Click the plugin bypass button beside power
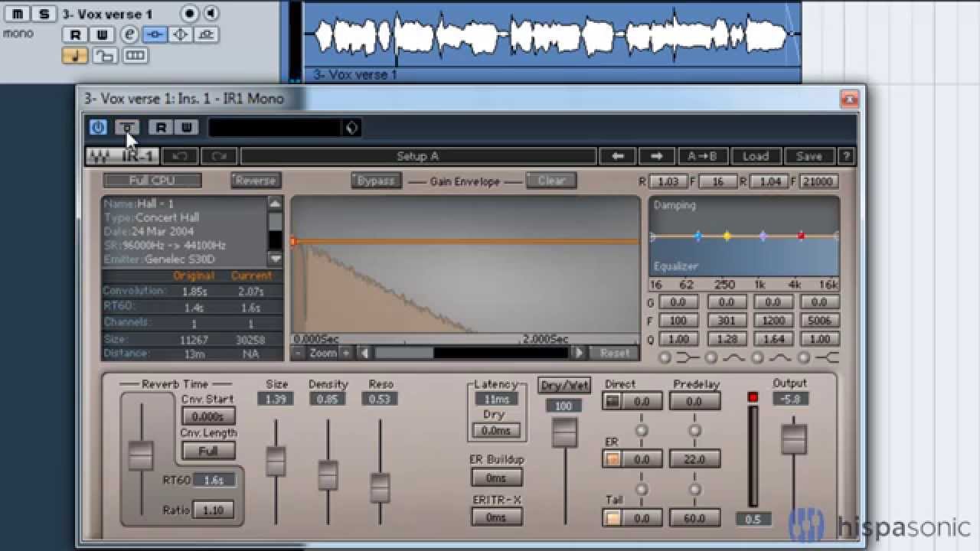This screenshot has height=551, width=980. tap(127, 127)
